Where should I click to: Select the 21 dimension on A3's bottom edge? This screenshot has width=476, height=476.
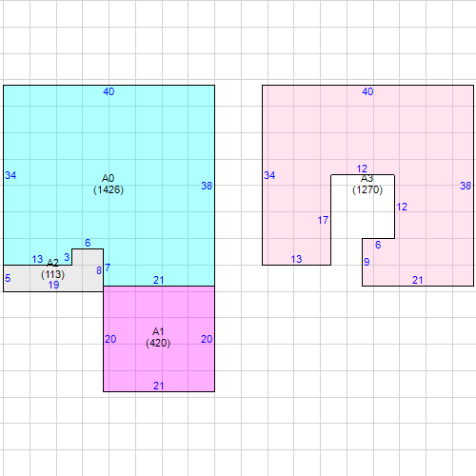[417, 280]
